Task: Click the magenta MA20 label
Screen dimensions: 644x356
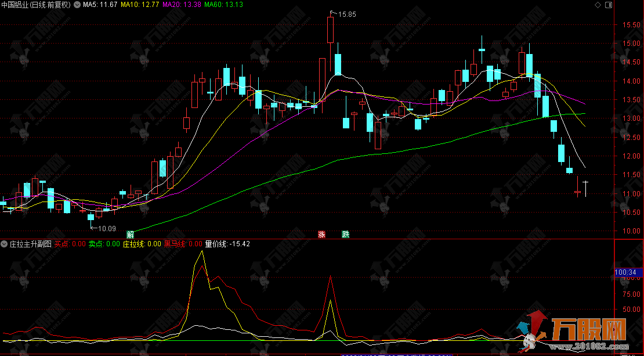Action: click(x=182, y=5)
